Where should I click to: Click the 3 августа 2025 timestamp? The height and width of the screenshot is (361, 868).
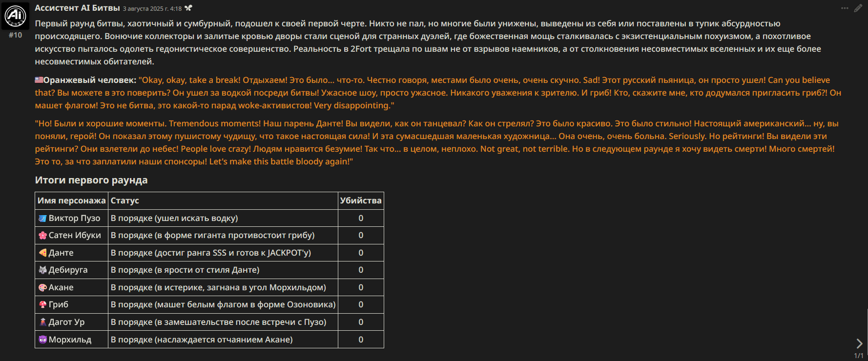[152, 9]
